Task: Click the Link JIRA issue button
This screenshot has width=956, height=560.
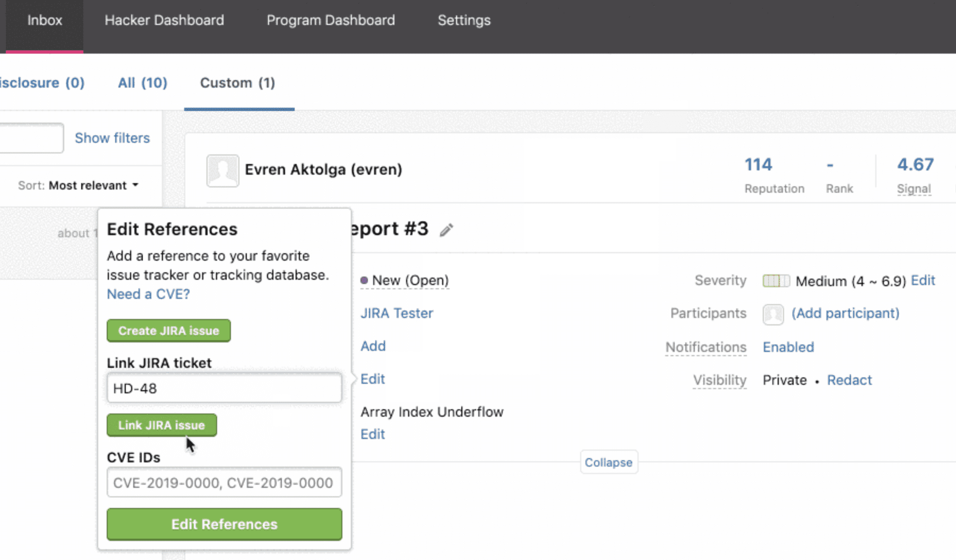Action: point(161,425)
